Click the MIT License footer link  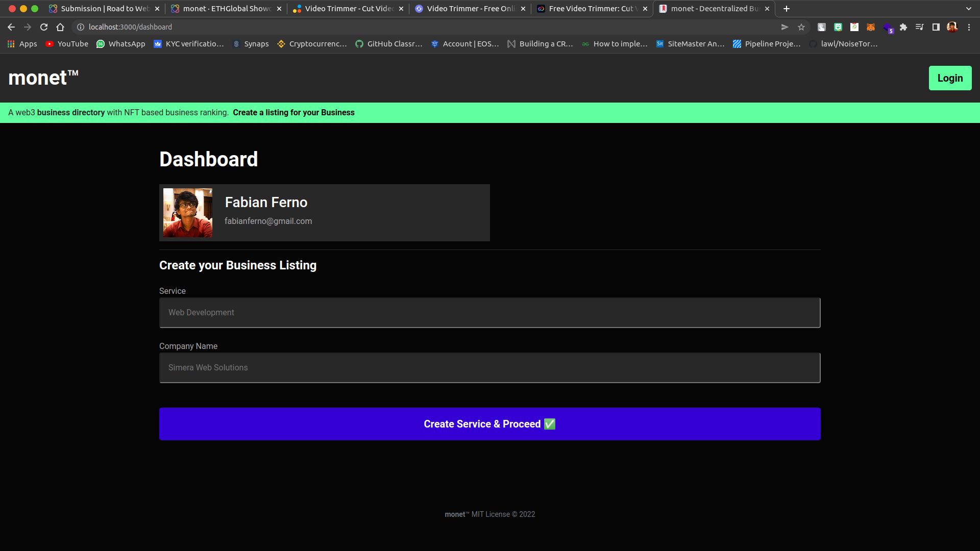click(x=490, y=514)
